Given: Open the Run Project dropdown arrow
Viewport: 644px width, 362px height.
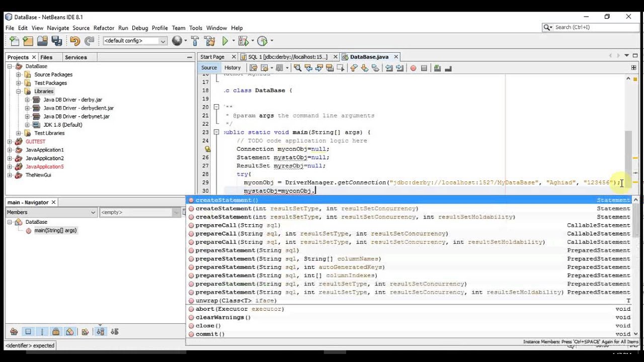Looking at the screenshot, I should [233, 41].
